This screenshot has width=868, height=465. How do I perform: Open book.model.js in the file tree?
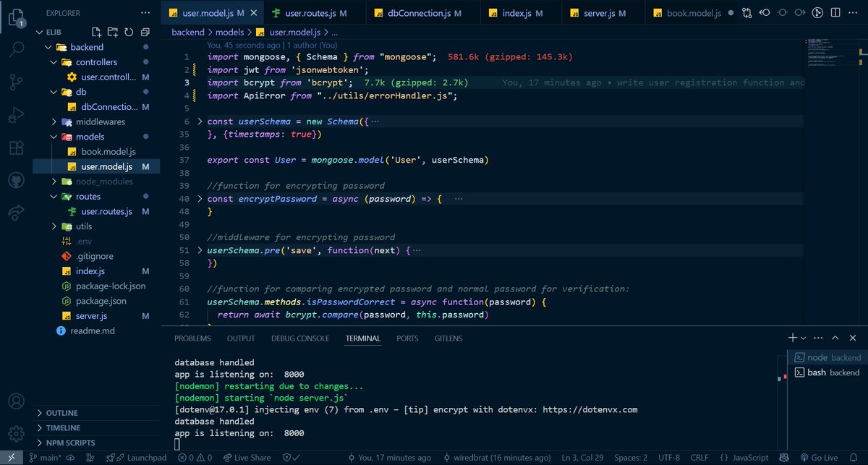pos(95,152)
